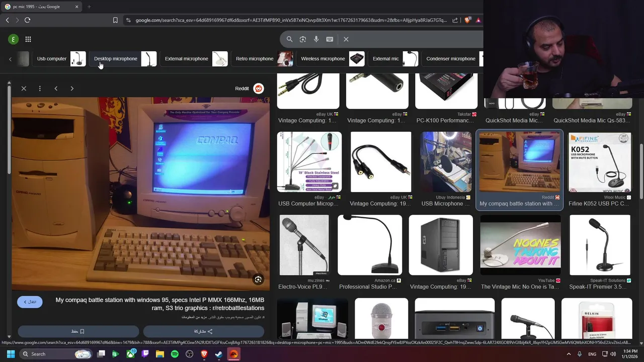The image size is (644, 362).
Task: Reload the page
Action: pyautogui.click(x=27, y=20)
